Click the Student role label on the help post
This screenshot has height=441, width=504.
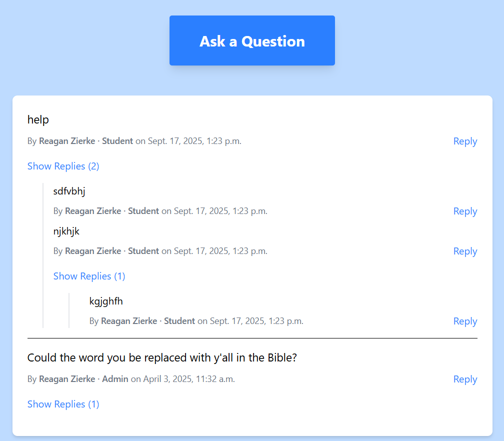(x=117, y=141)
